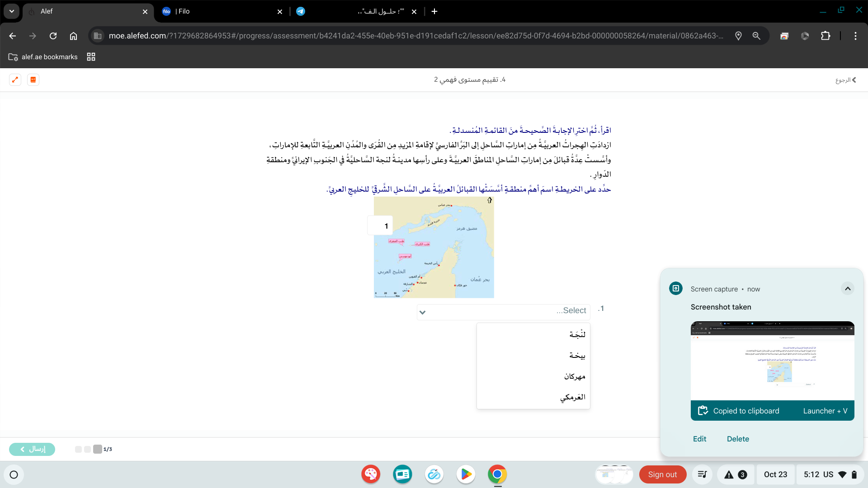
Task: Click Delete on the screenshot notification
Action: coord(738,439)
